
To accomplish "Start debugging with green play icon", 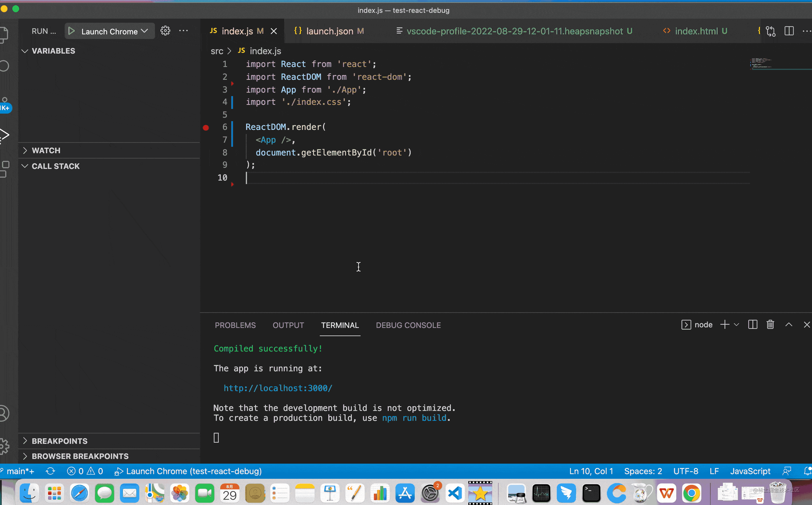I will pos(71,31).
